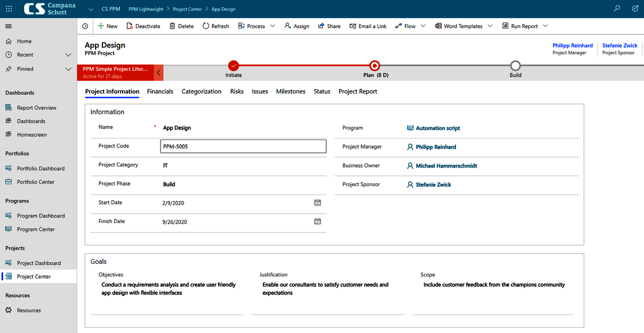The width and height of the screenshot is (644, 333).
Task: Switch to the Issues tab
Action: click(x=260, y=91)
